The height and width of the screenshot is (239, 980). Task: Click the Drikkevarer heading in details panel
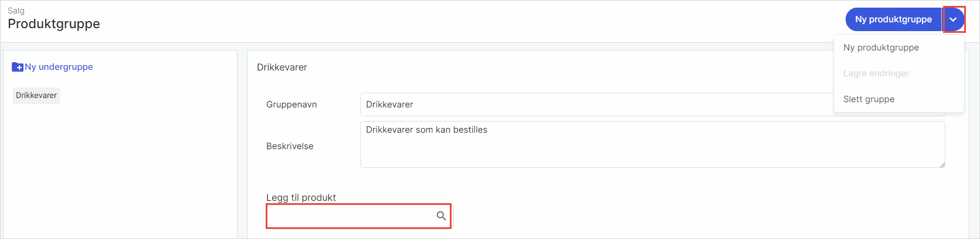(282, 68)
